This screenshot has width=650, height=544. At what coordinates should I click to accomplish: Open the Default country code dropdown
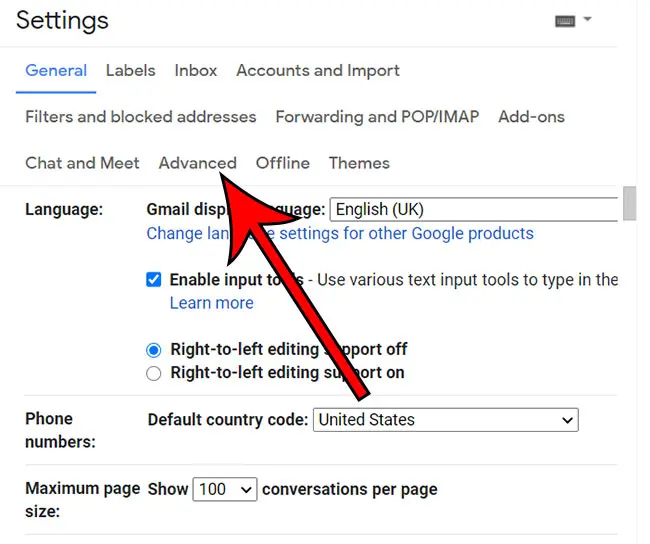(445, 420)
